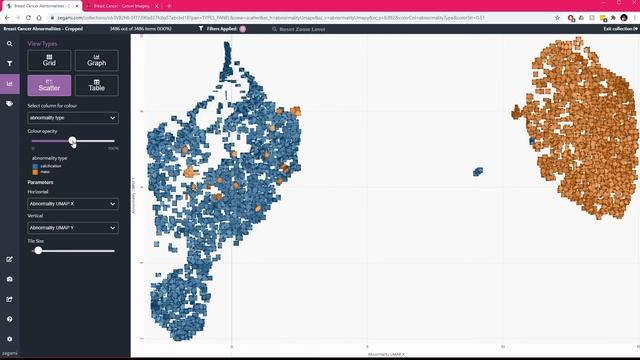The image size is (640, 360).
Task: Click the blue calcification legend swatch
Action: click(x=35, y=166)
